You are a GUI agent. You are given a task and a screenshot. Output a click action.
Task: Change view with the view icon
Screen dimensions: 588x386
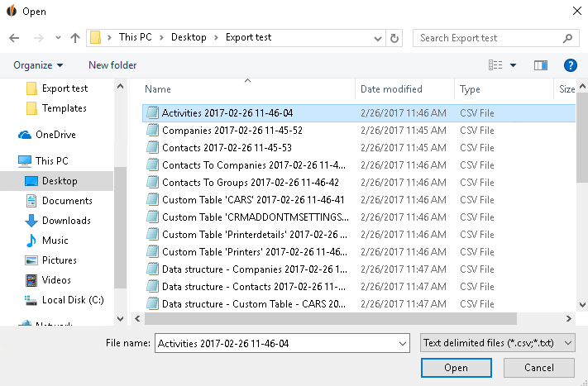[x=495, y=65]
